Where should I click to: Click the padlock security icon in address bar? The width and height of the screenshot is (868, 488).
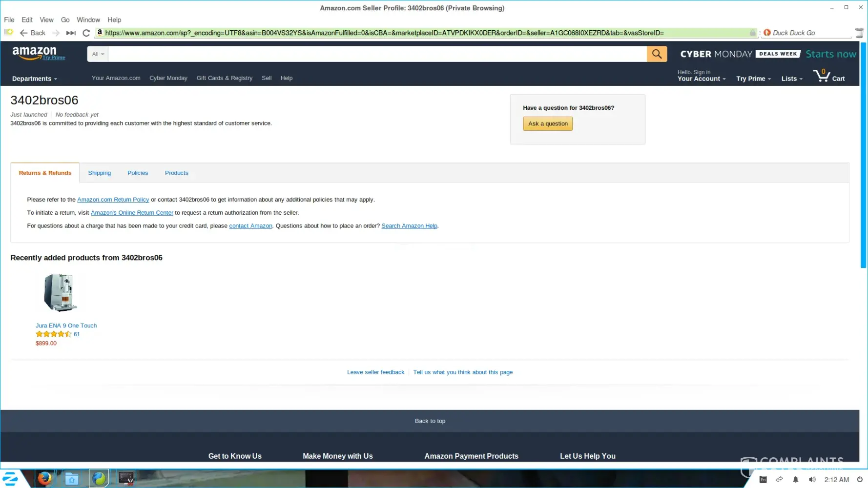pyautogui.click(x=753, y=33)
